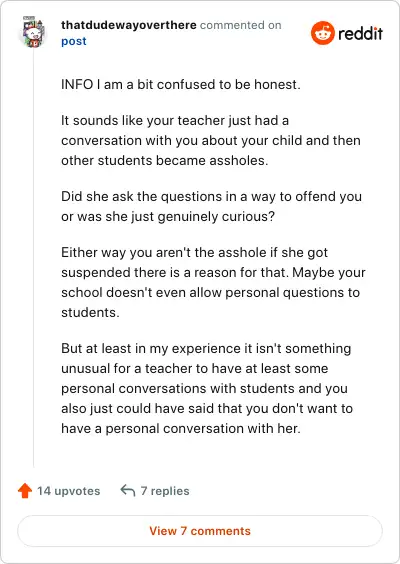Image resolution: width=400 pixels, height=564 pixels.
Task: Click the orange upvote arrow icon
Action: coord(25,491)
